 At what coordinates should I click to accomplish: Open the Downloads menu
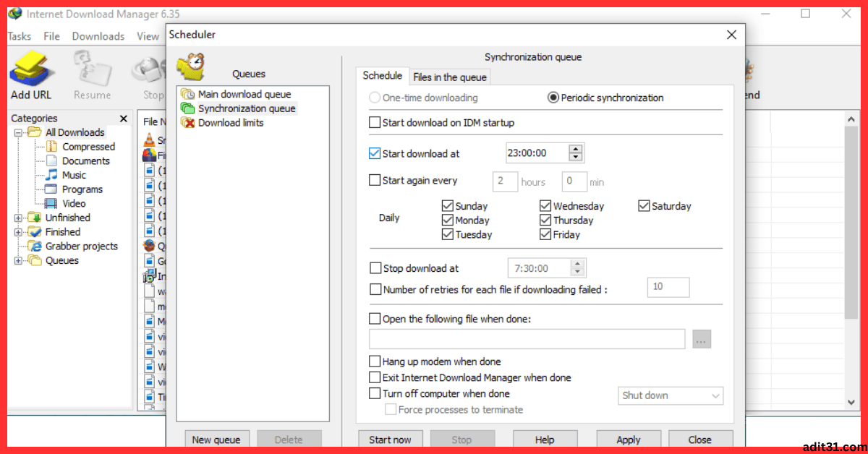coord(98,36)
